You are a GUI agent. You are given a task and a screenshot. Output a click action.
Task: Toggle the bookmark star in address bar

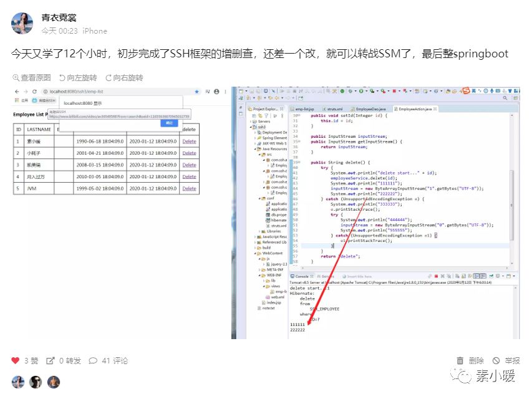pos(197,92)
